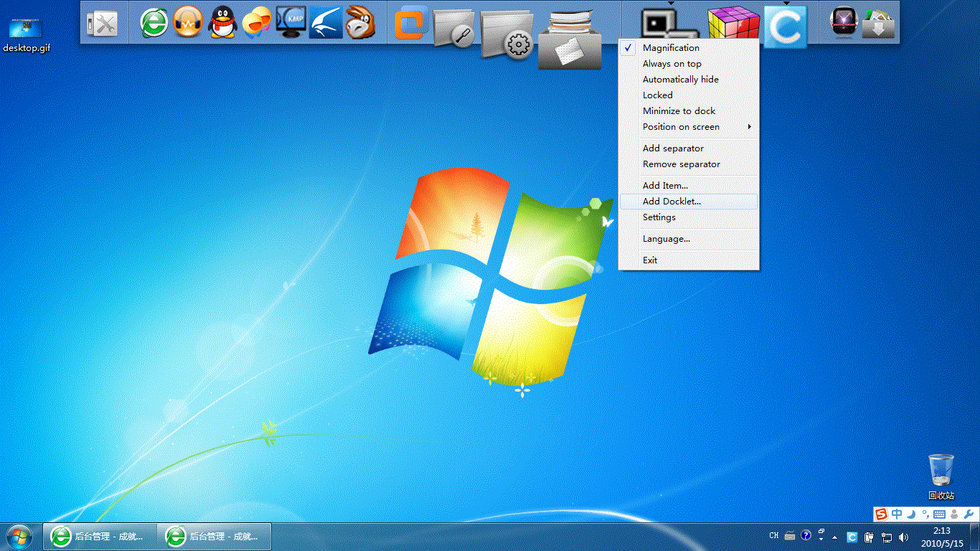Screen dimensions: 980x551
Task: Open the volume speaker tray icon
Action: (903, 537)
